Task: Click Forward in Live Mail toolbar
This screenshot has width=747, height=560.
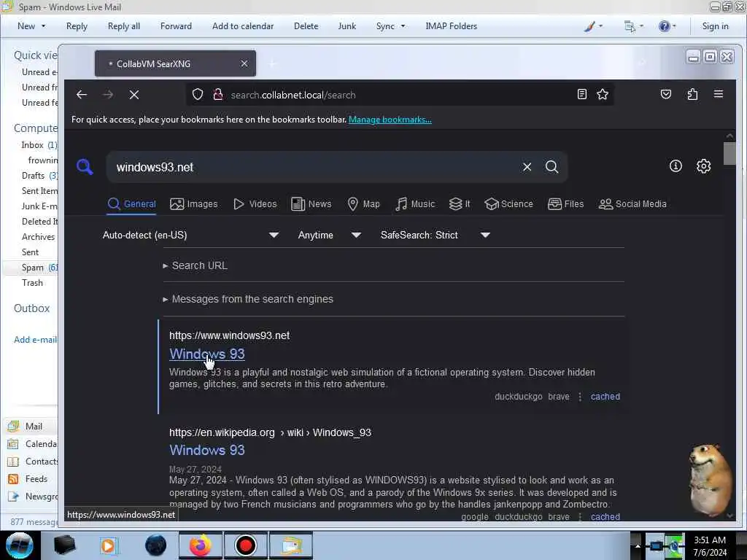Action: click(x=176, y=26)
